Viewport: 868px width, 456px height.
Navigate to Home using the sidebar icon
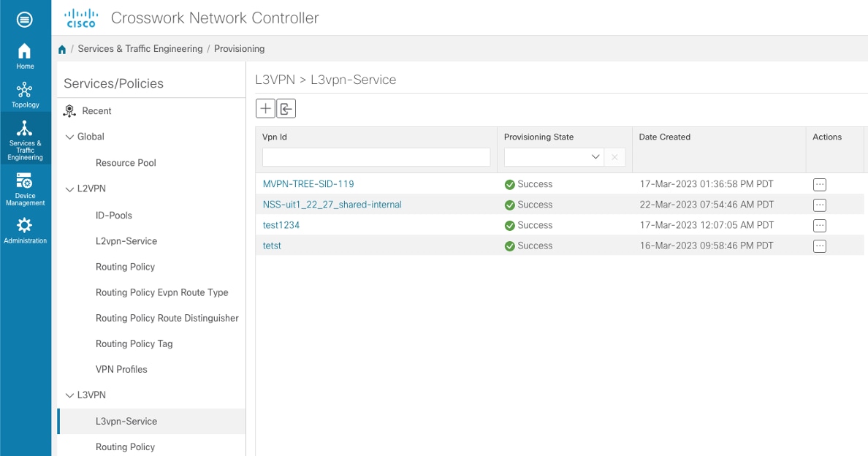pyautogui.click(x=25, y=55)
